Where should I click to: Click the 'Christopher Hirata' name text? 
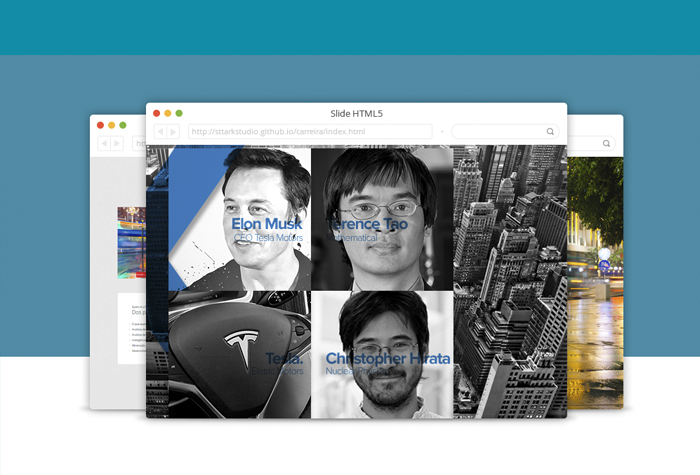[388, 358]
